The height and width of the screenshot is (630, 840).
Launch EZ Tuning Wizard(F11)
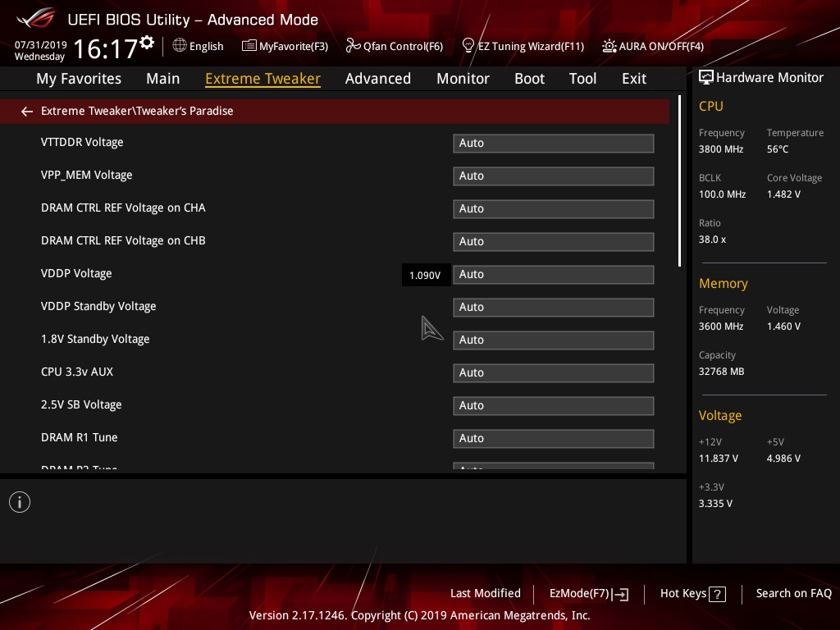click(531, 47)
